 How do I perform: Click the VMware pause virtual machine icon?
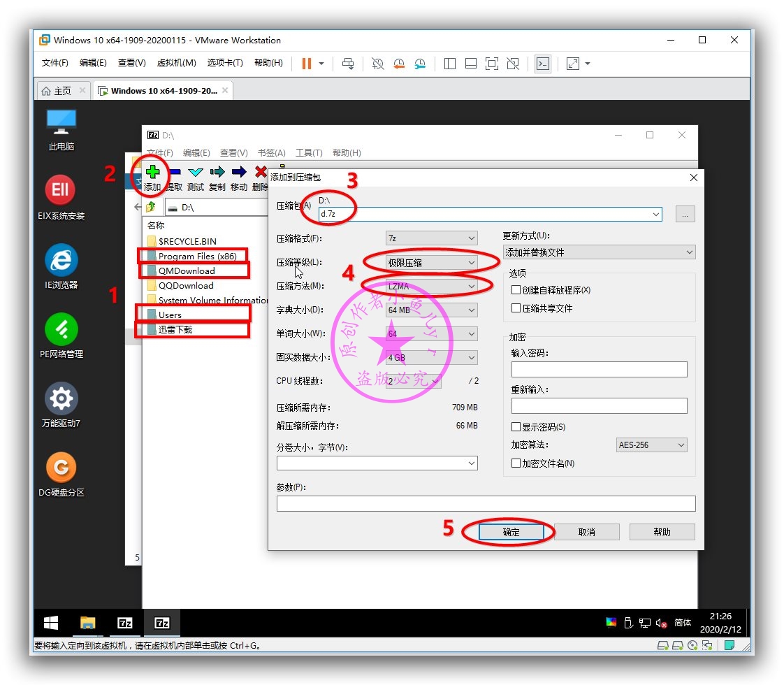click(307, 63)
